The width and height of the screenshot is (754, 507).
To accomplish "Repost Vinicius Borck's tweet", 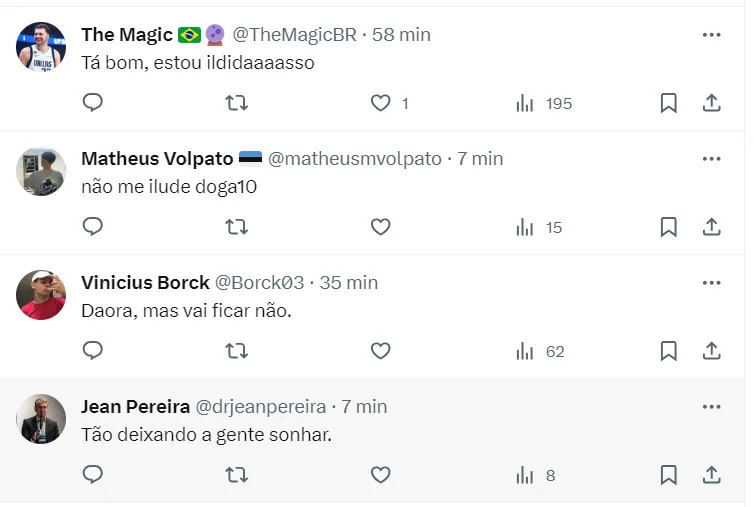I will 236,351.
